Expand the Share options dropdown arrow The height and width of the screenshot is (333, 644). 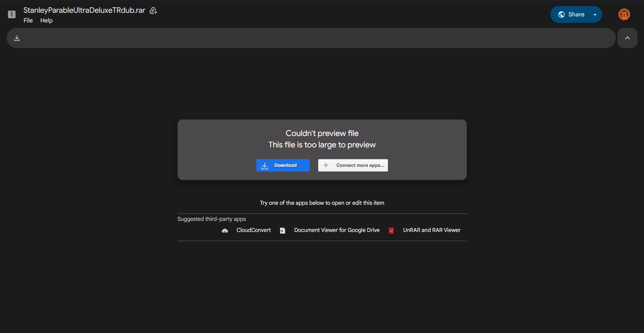click(x=595, y=14)
